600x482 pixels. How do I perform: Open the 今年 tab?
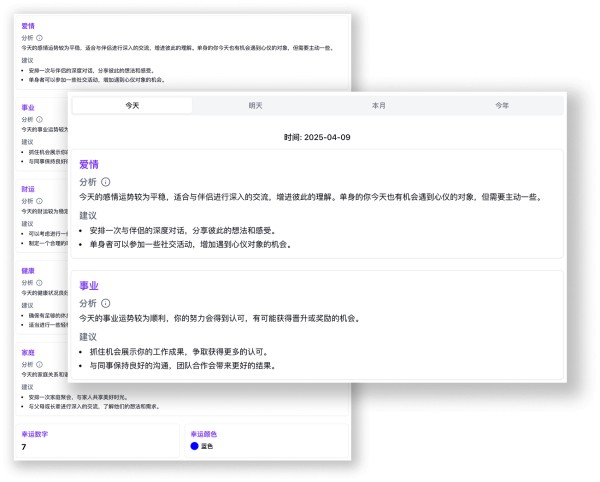coord(502,105)
